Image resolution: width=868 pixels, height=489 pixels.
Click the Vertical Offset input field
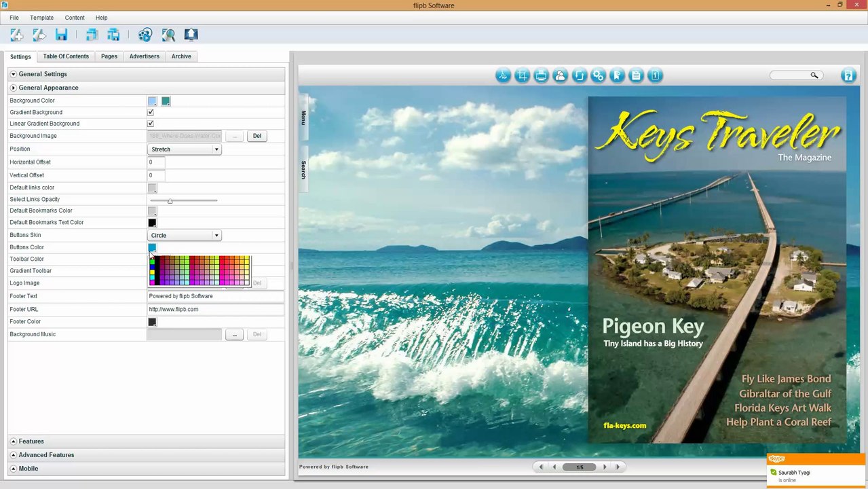point(156,175)
